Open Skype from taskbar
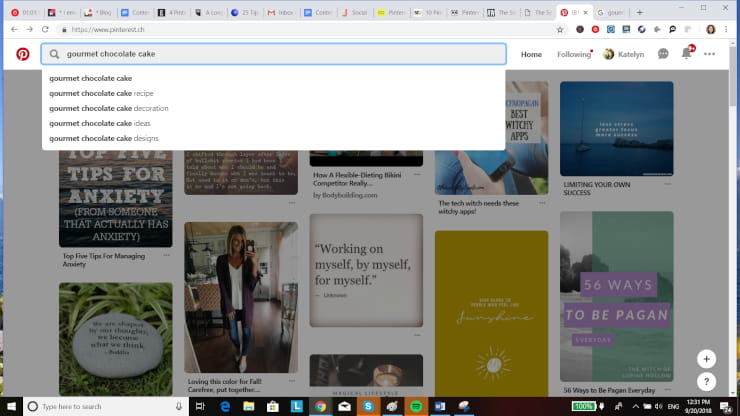This screenshot has width=740, height=416. click(x=368, y=406)
